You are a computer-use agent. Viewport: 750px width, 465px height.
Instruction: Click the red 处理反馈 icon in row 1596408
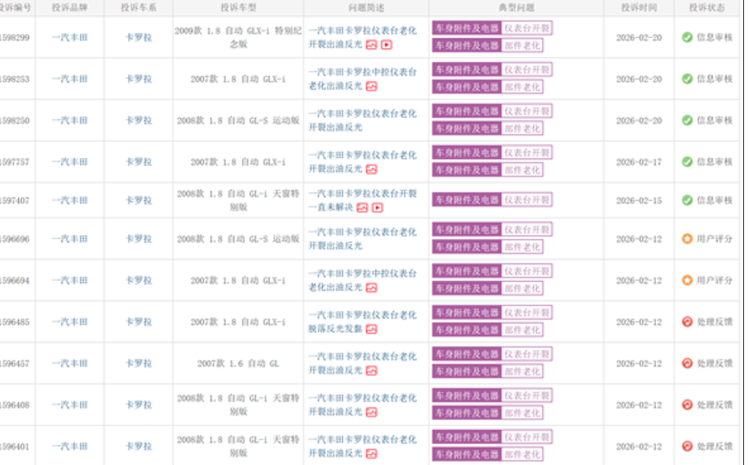(687, 405)
